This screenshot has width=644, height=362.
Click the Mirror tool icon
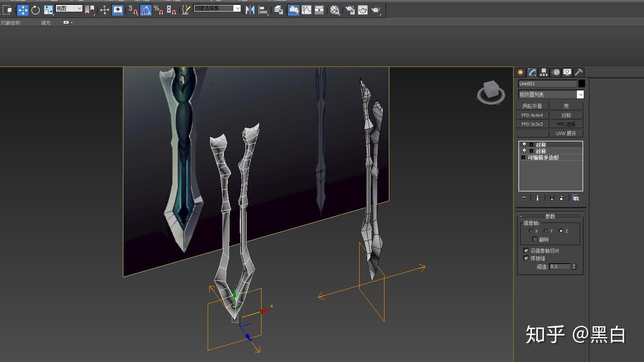point(250,10)
